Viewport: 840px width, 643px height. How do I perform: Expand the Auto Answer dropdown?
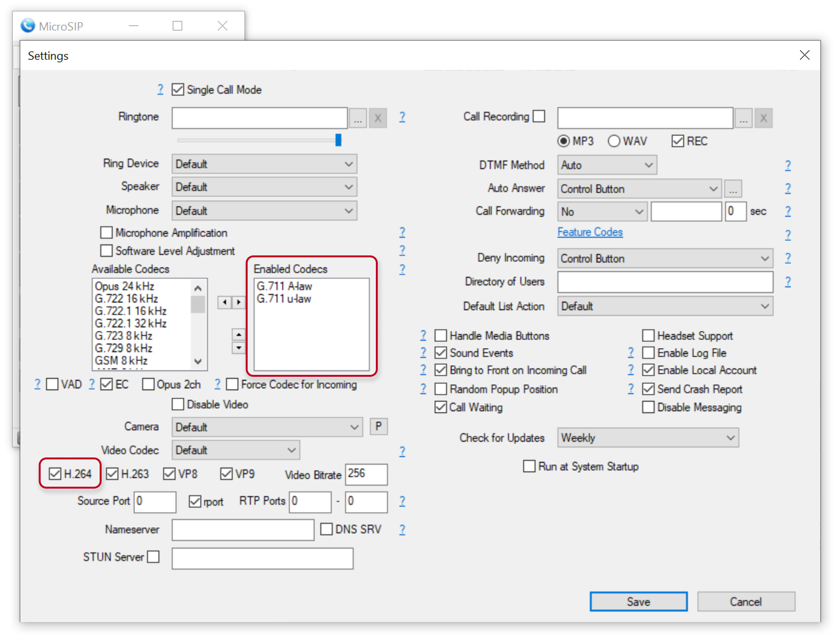[x=640, y=189]
